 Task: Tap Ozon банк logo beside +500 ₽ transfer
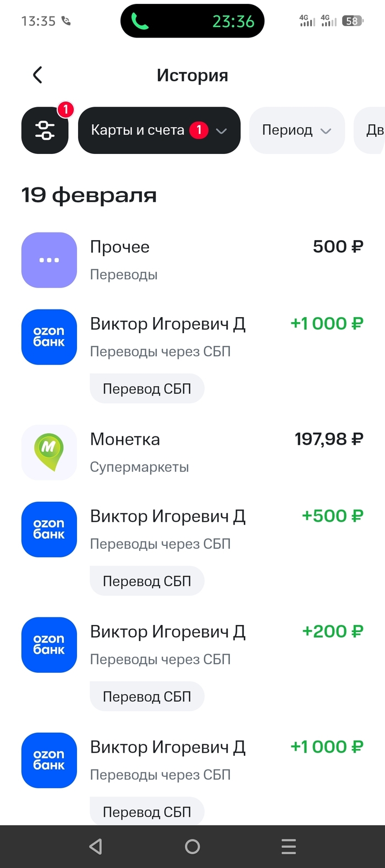[49, 529]
